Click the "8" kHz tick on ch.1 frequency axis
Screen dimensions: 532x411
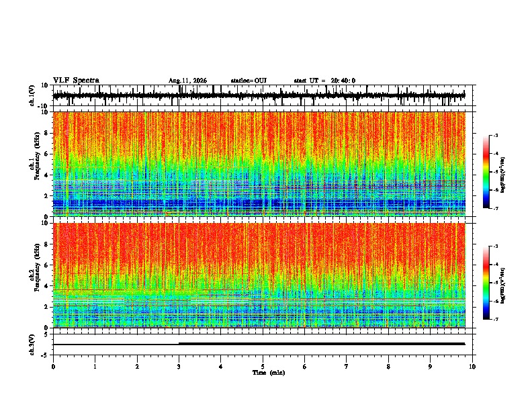[x=47, y=133]
